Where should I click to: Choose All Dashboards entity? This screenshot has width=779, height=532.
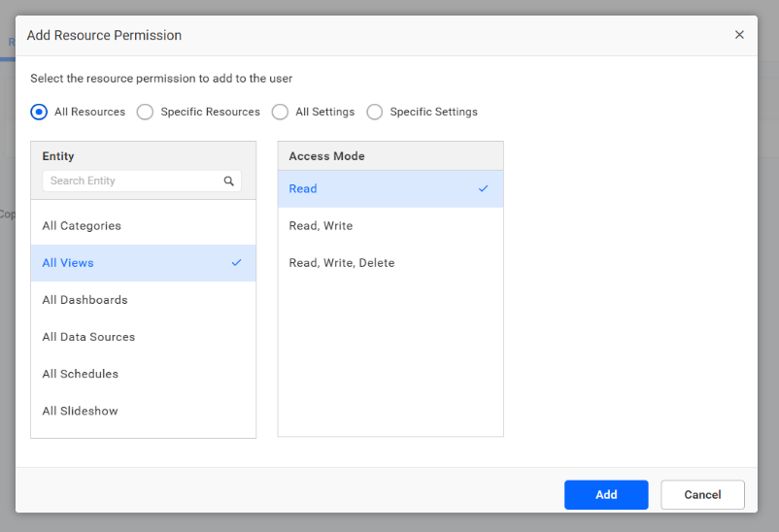click(x=144, y=300)
